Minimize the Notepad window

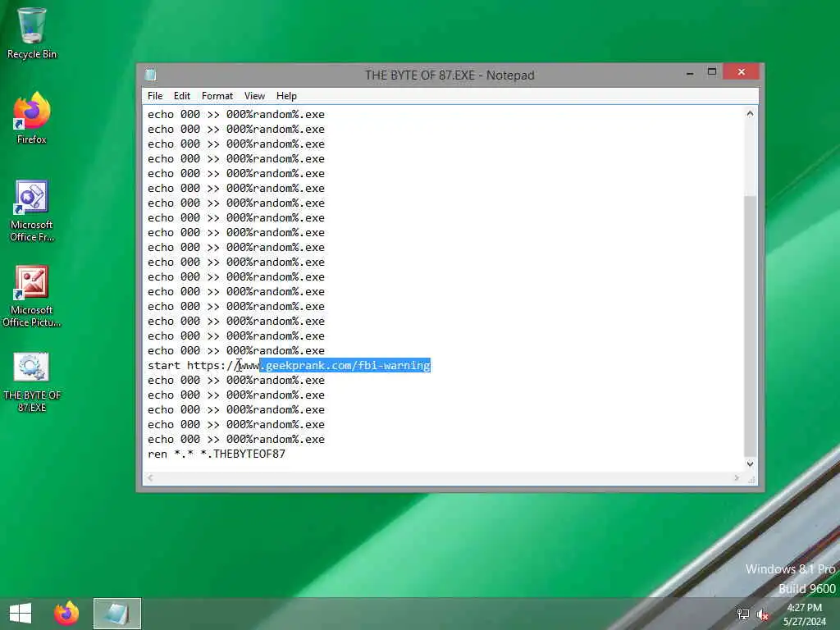click(690, 72)
